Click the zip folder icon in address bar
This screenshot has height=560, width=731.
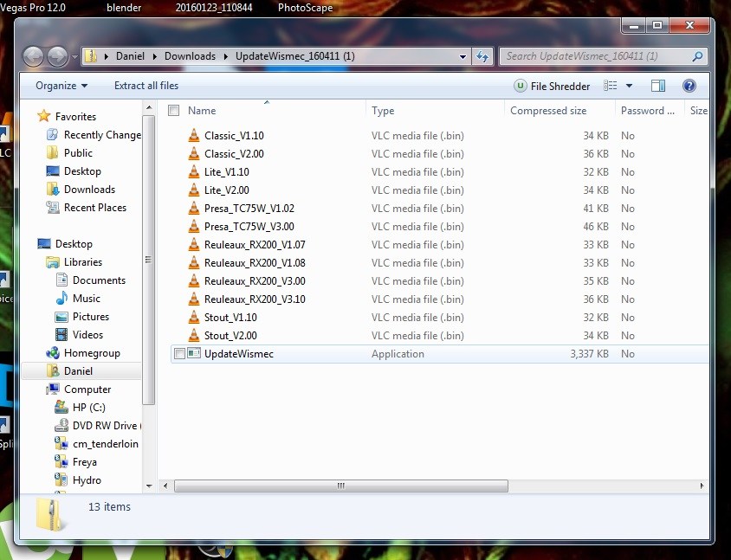[92, 56]
